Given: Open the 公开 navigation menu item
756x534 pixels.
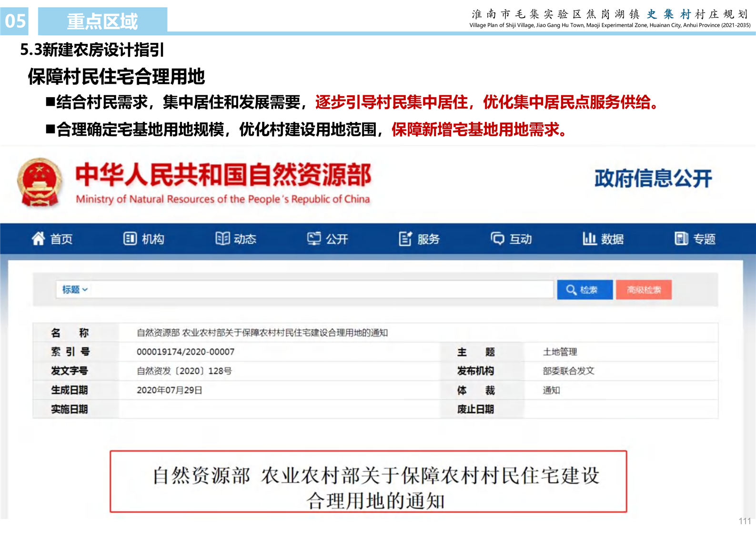Looking at the screenshot, I should pos(337,239).
